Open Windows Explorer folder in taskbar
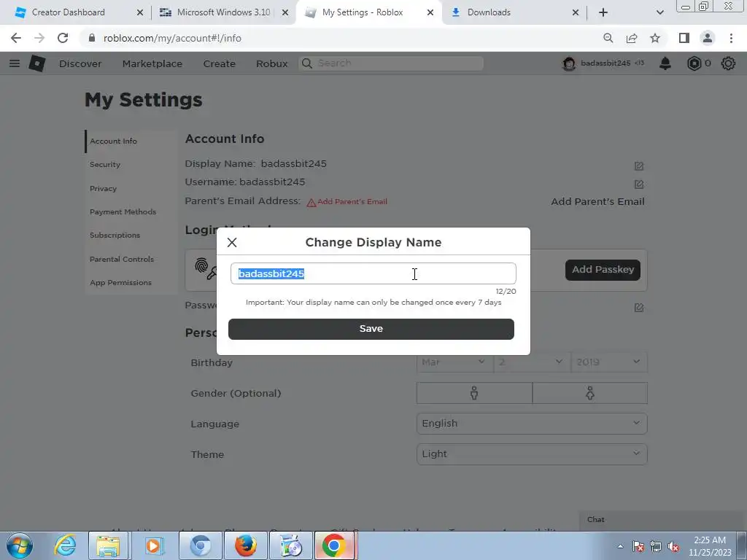 [108, 545]
